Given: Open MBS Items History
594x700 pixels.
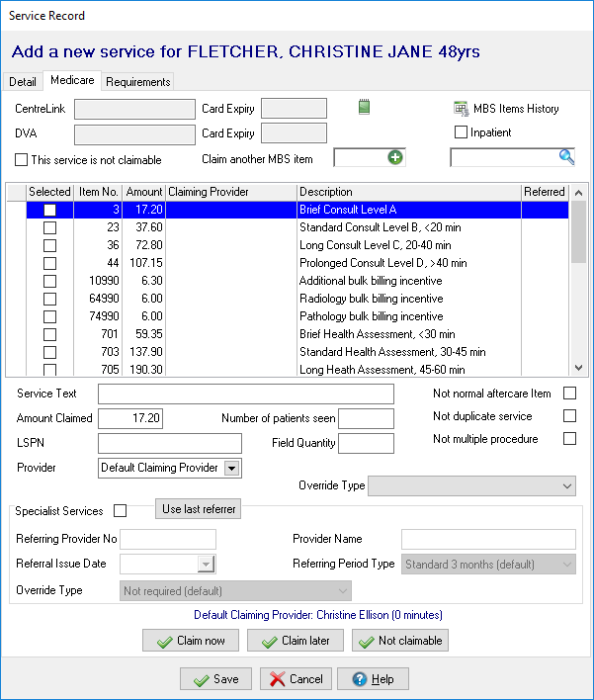Looking at the screenshot, I should point(506,109).
